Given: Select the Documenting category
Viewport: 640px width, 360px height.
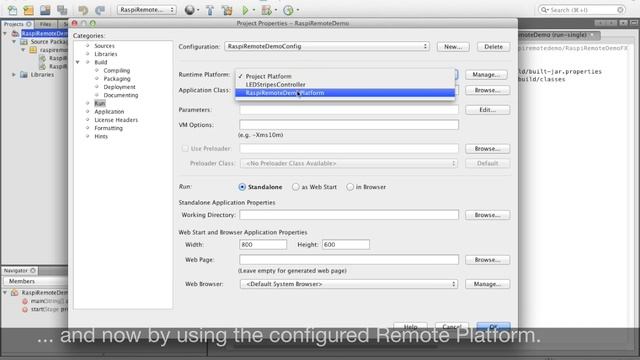Looking at the screenshot, I should coord(121,95).
